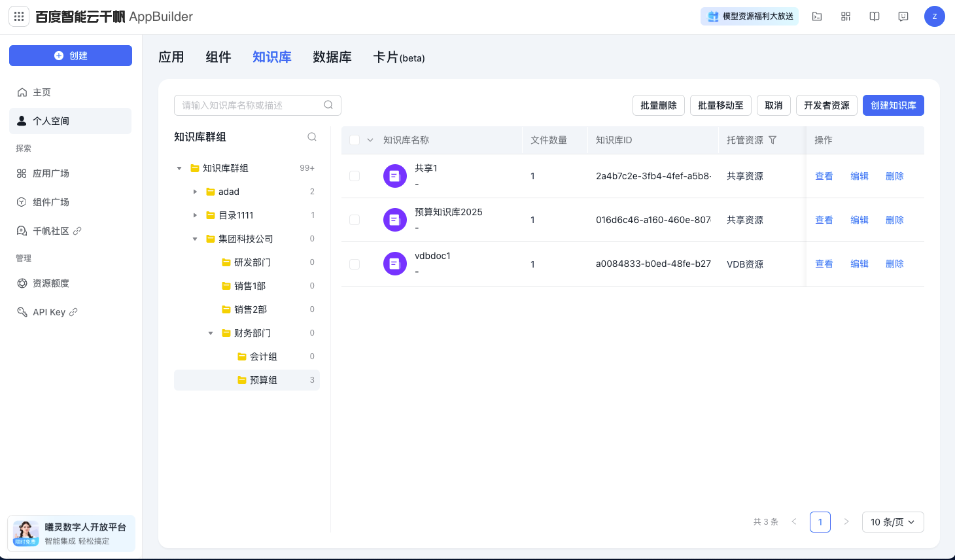Image resolution: width=955 pixels, height=560 pixels.
Task: Expand the 目录1111 tree node arrow
Action: tap(195, 215)
